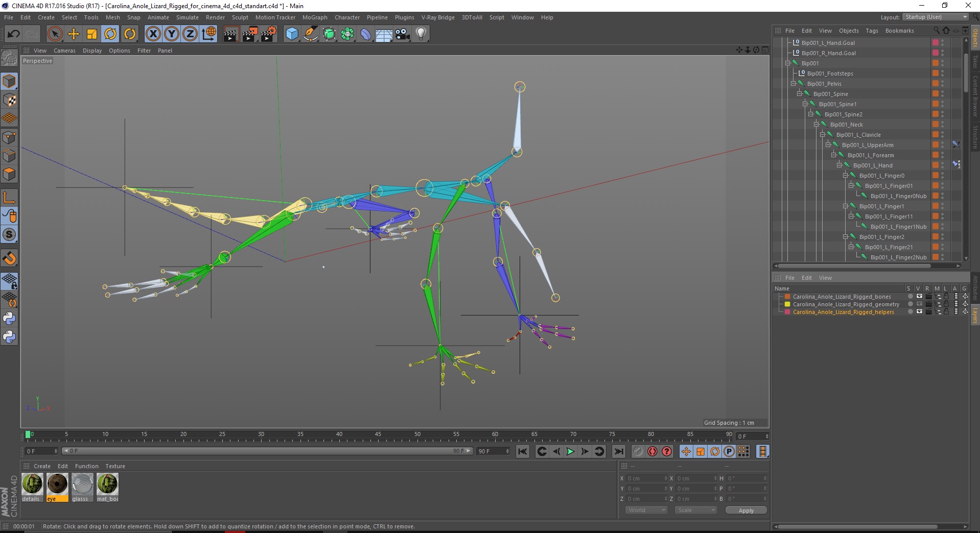Toggle solo for Rigged_bones layer
980x533 pixels.
[910, 296]
